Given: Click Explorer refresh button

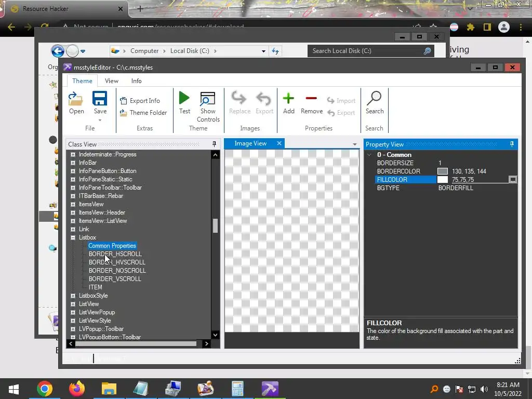Looking at the screenshot, I should click(275, 51).
